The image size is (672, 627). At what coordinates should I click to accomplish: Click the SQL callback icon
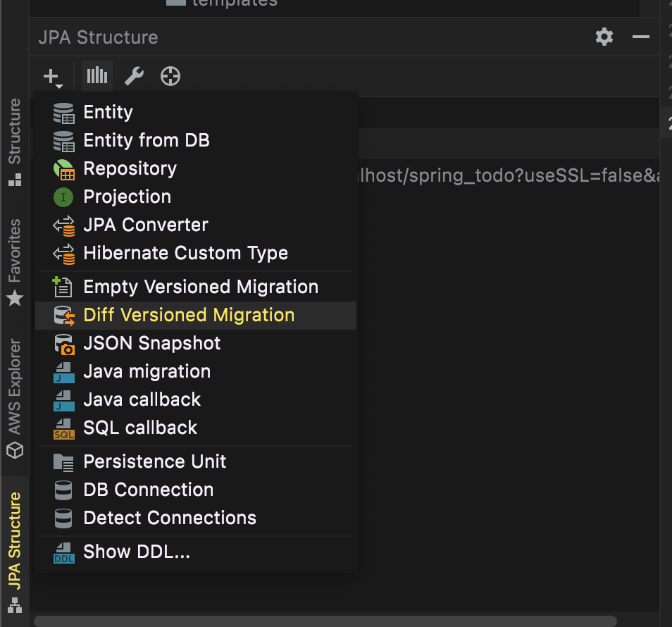64,429
